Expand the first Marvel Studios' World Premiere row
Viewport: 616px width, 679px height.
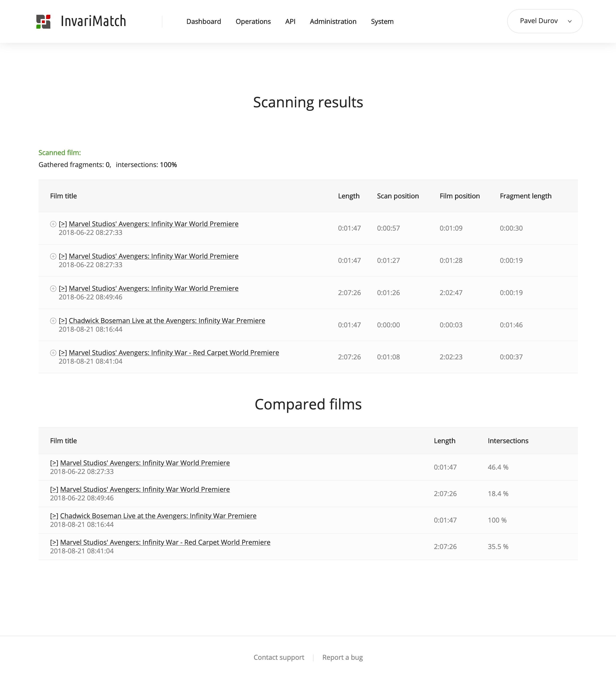pyautogui.click(x=53, y=224)
